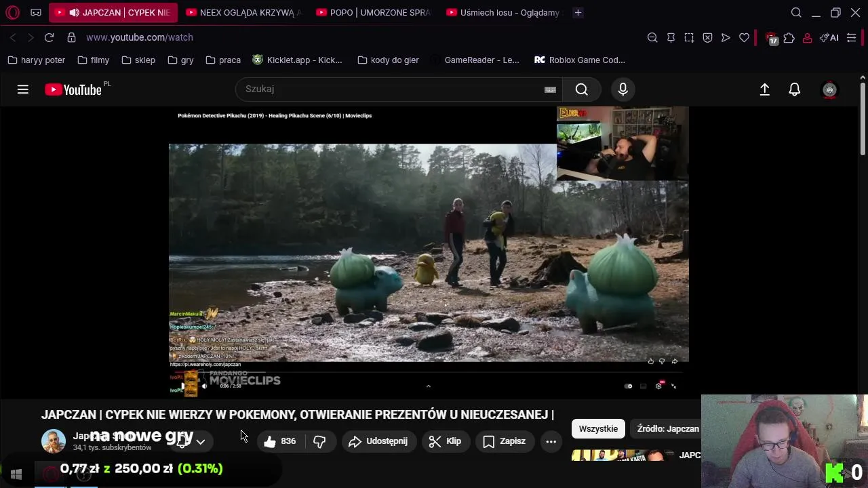Open the three-dot more actions menu

point(551,441)
